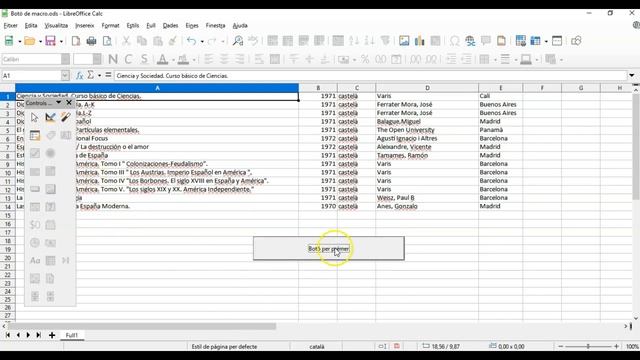Show draw functions shapes icon
The width and height of the screenshot is (640, 360).
576,41
